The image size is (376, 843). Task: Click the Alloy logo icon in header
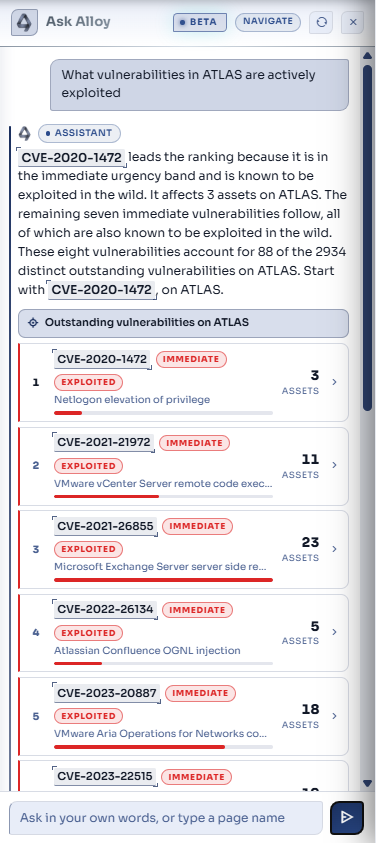point(24,23)
